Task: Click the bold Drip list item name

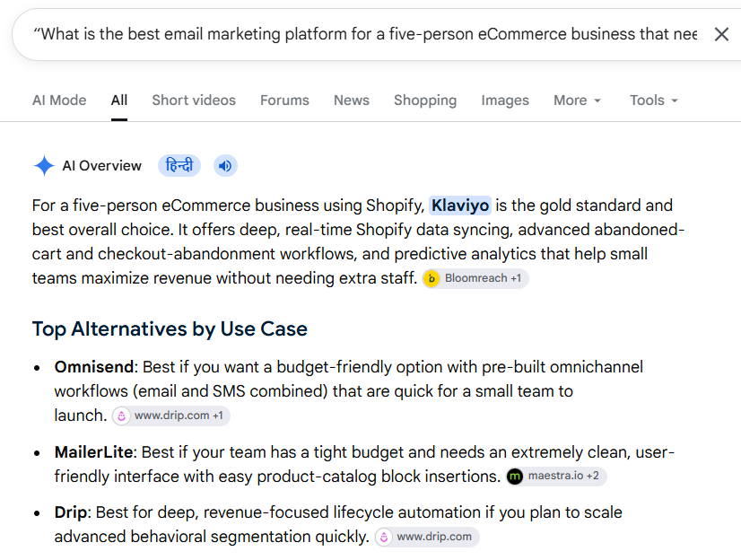Action: click(x=71, y=512)
